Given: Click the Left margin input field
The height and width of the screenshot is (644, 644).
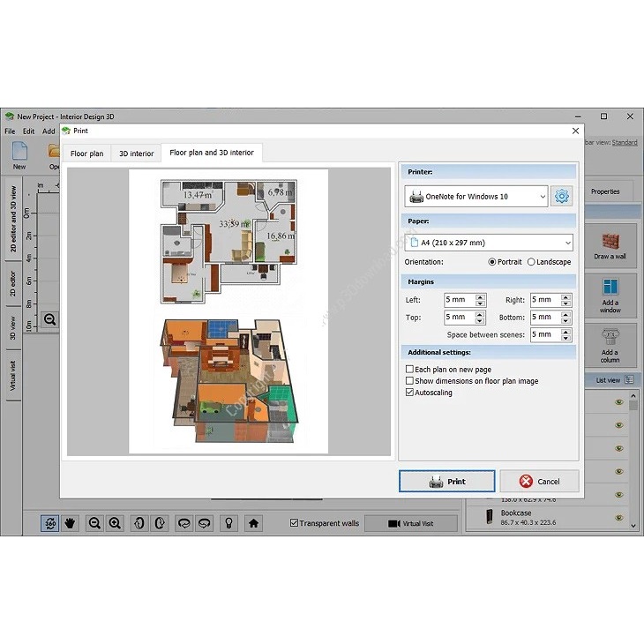Looking at the screenshot, I should pyautogui.click(x=460, y=300).
